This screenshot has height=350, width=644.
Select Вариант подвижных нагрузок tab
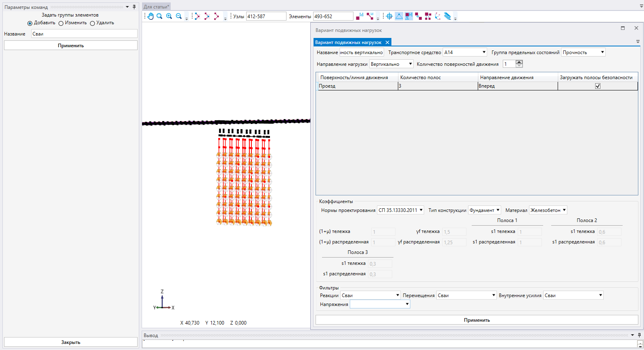[348, 42]
